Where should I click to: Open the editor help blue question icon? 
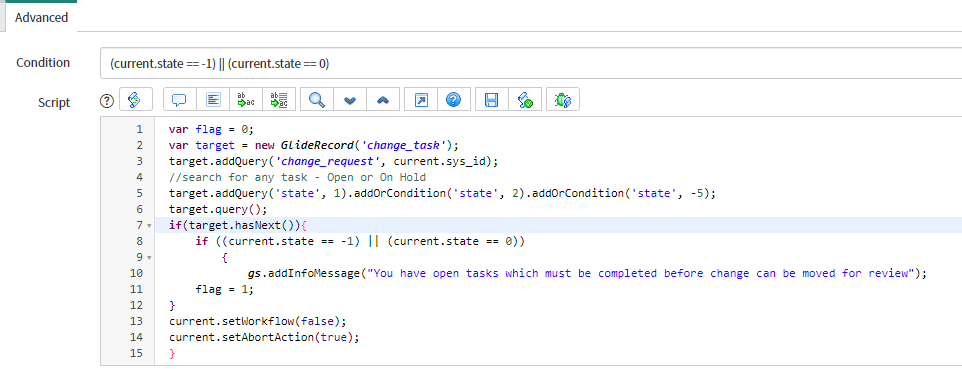pos(453,100)
